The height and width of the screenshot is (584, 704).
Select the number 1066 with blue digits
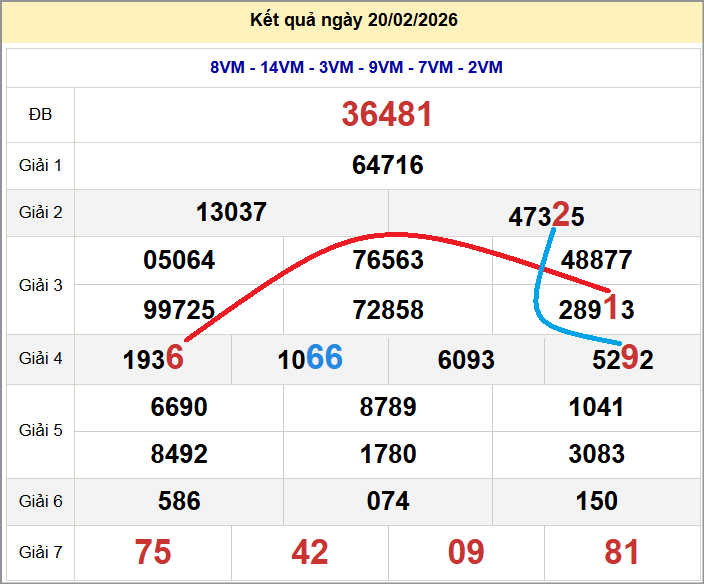310,358
